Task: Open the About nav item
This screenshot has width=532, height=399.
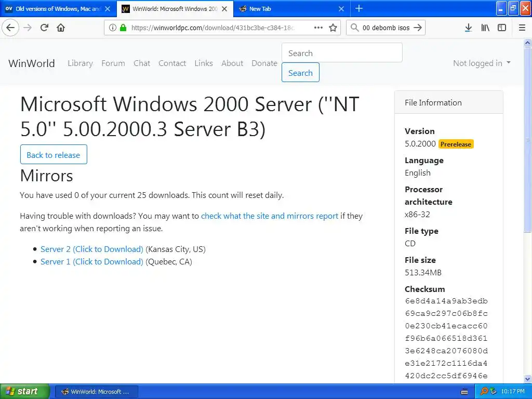Action: click(x=232, y=63)
